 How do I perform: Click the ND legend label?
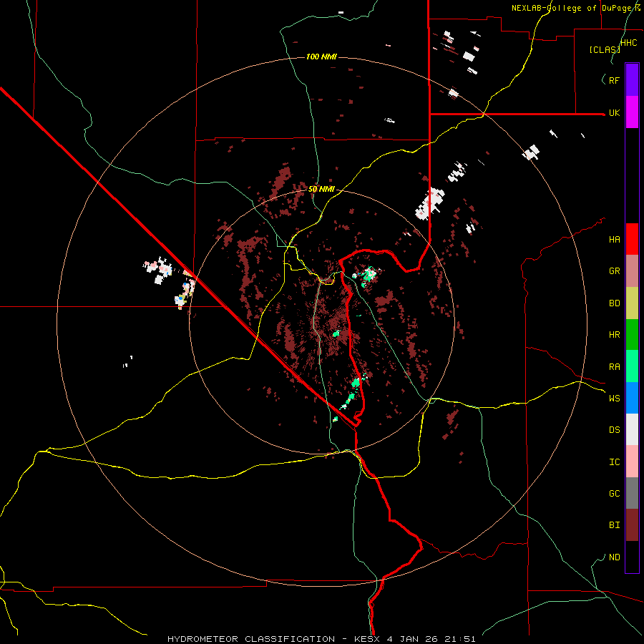(x=614, y=557)
